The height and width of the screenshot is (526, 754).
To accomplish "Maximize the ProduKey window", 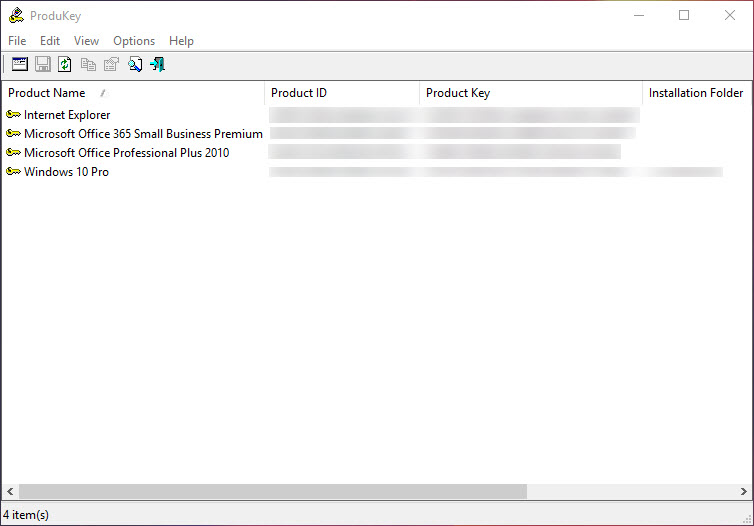I will (684, 15).
